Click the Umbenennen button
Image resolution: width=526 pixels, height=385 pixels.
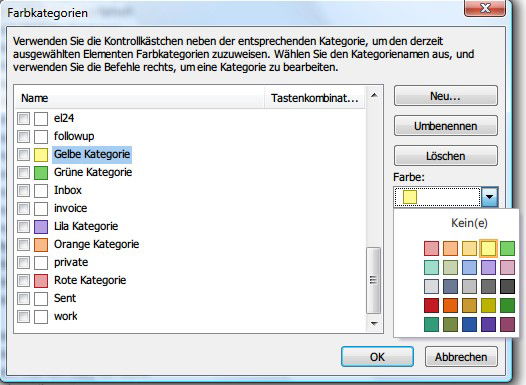click(x=445, y=126)
